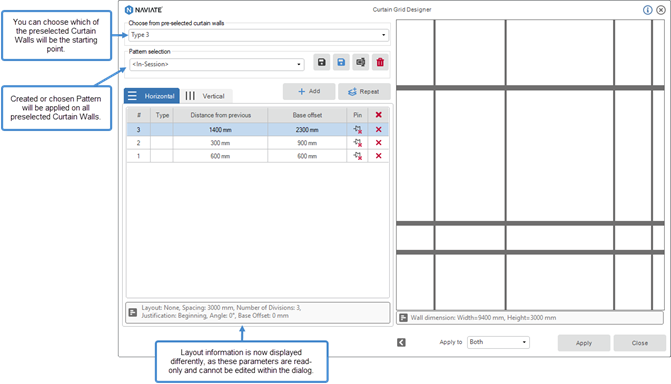Open the pre-selected curtain walls dropdown
This screenshot has height=384, width=671.
[258, 35]
